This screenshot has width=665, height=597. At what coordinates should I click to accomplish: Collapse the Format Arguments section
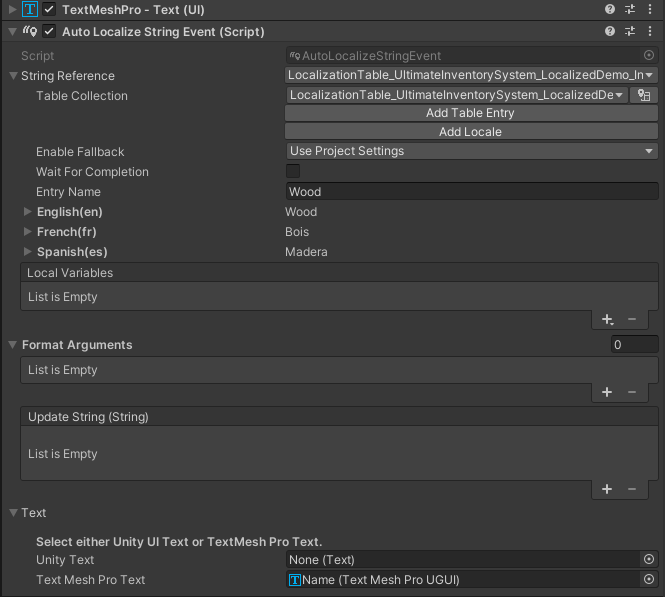pos(13,345)
